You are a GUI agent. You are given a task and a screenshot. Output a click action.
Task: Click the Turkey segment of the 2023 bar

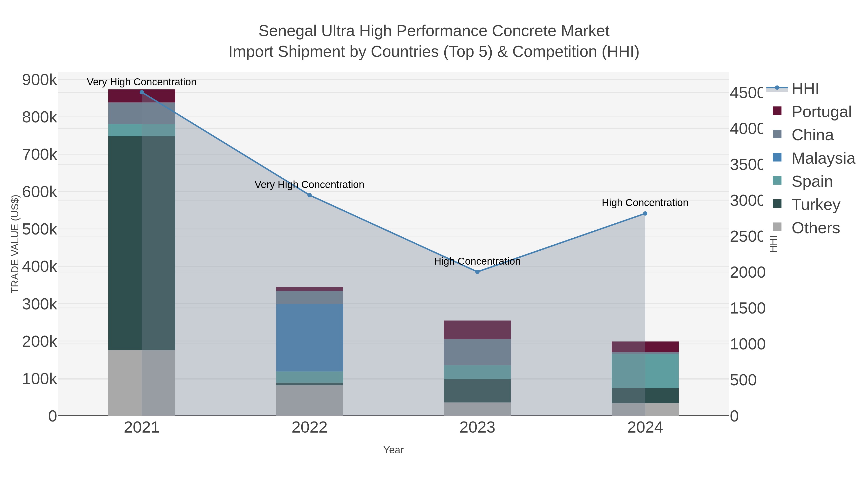tap(477, 391)
